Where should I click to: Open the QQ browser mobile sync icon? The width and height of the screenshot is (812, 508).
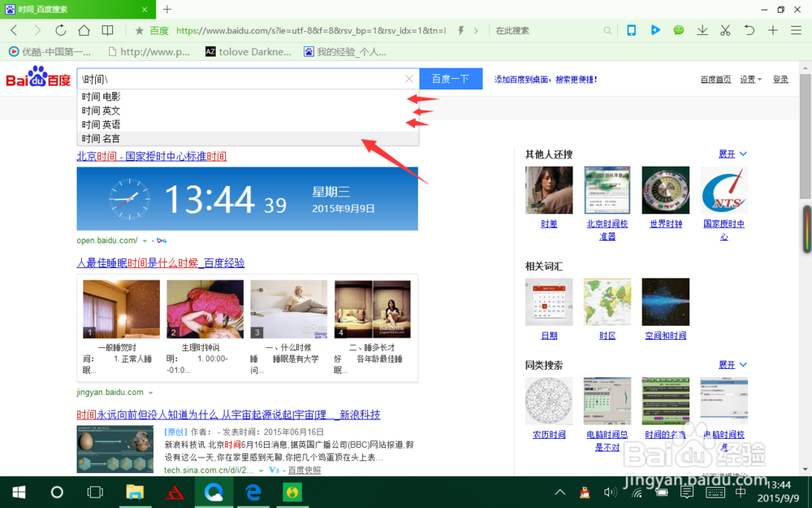pos(631,31)
